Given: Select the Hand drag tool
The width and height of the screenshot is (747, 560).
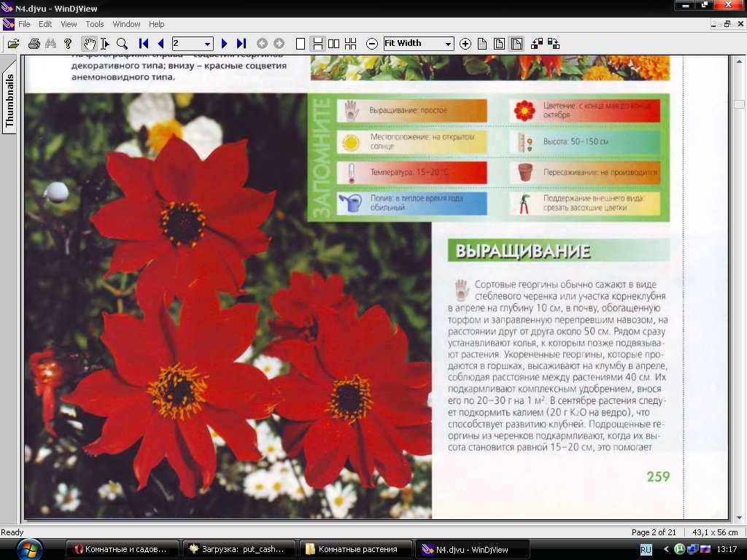Looking at the screenshot, I should click(89, 44).
